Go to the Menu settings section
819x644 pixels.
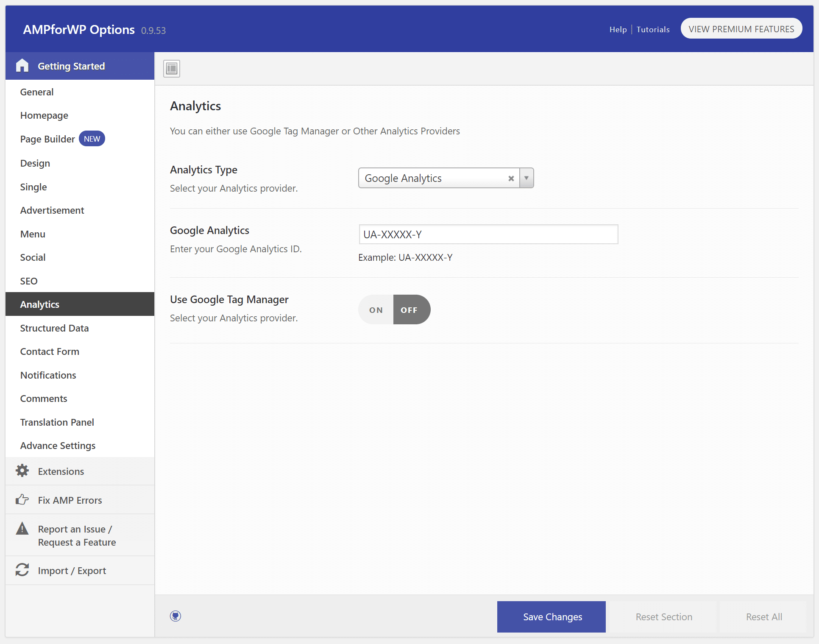pyautogui.click(x=80, y=234)
